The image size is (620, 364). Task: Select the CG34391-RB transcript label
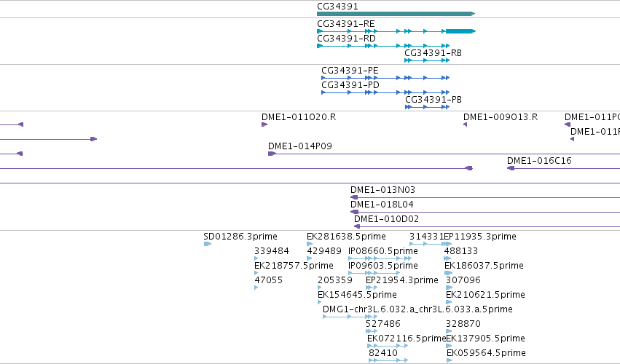433,53
